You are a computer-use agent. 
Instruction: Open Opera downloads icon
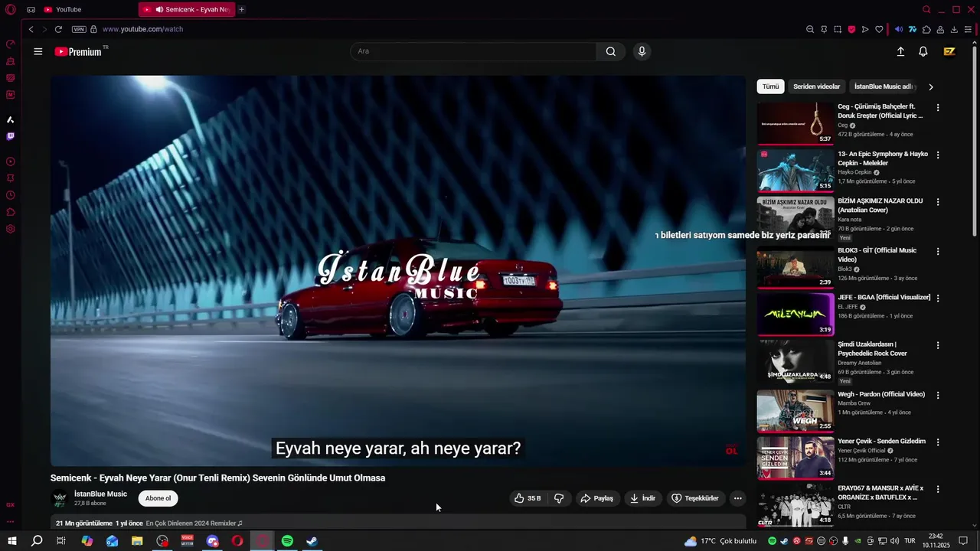954,29
